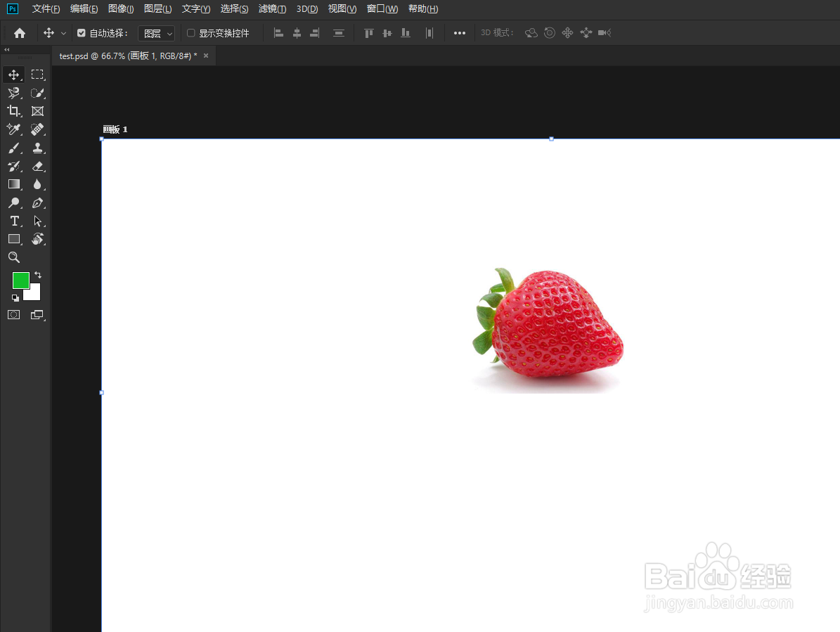840x632 pixels.
Task: Reset default foreground and background colors
Action: click(x=15, y=298)
